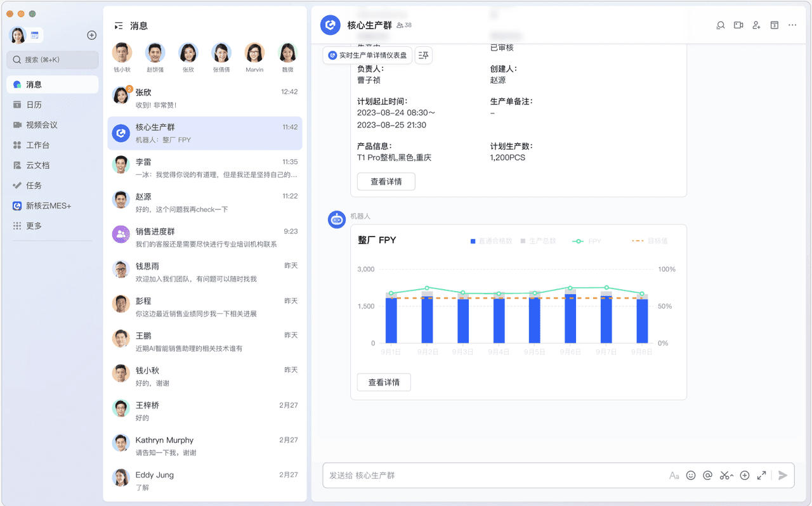Toggle the FPY legend item
This screenshot has height=506, width=812.
[587, 241]
